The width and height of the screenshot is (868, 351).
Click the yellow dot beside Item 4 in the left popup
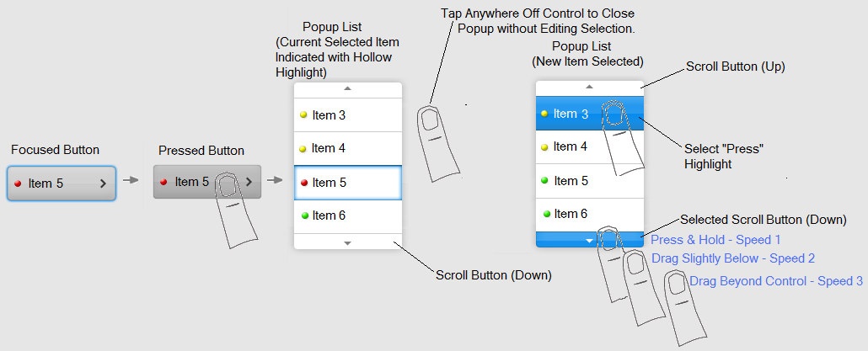(303, 148)
